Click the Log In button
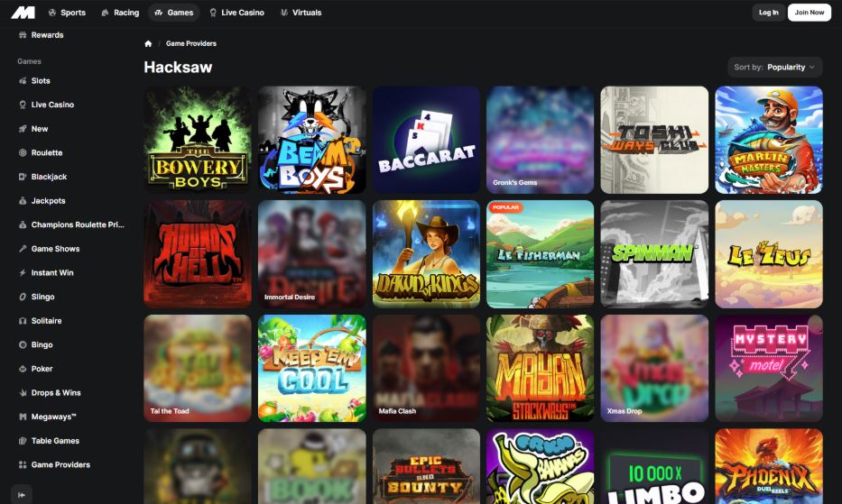 coord(768,13)
